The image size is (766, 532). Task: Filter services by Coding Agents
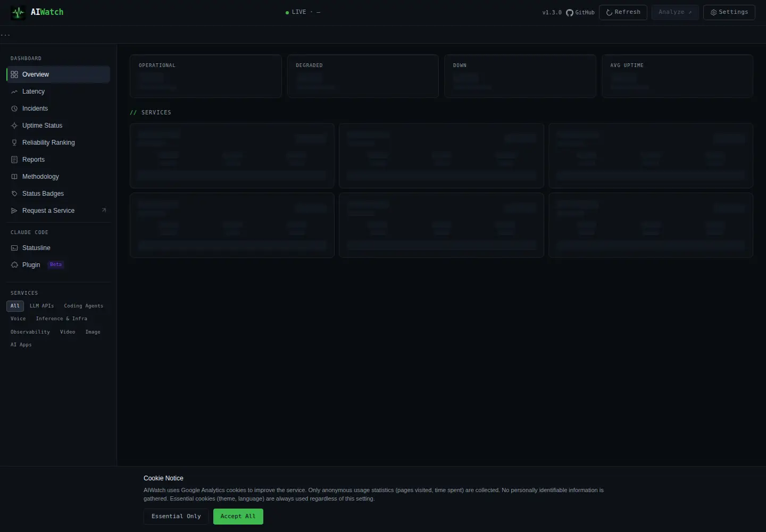tap(84, 306)
